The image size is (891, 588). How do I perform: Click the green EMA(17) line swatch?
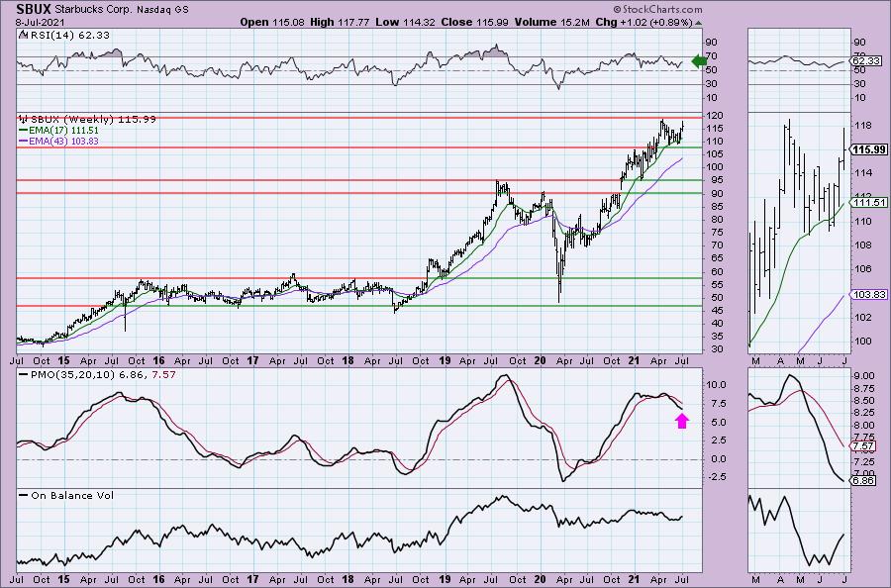[x=24, y=130]
